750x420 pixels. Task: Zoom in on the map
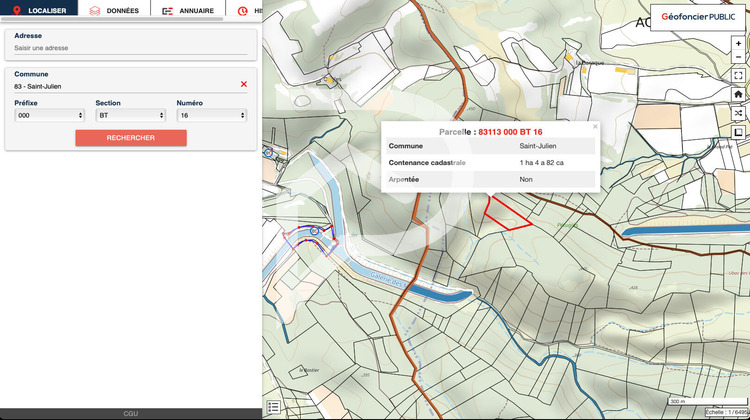(x=738, y=44)
